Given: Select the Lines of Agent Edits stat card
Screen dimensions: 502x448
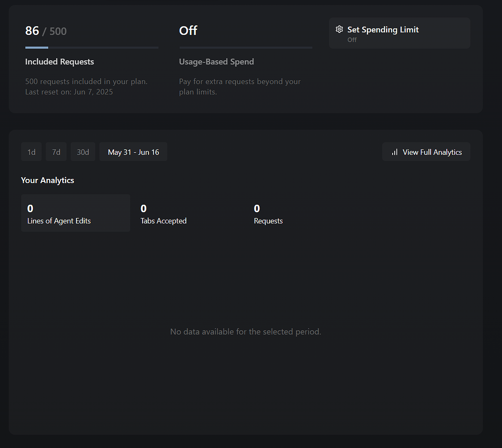Looking at the screenshot, I should (75, 213).
